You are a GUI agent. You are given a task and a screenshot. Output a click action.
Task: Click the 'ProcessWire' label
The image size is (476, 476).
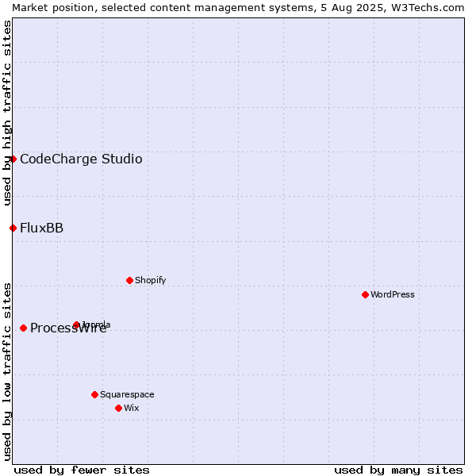[x=68, y=328]
